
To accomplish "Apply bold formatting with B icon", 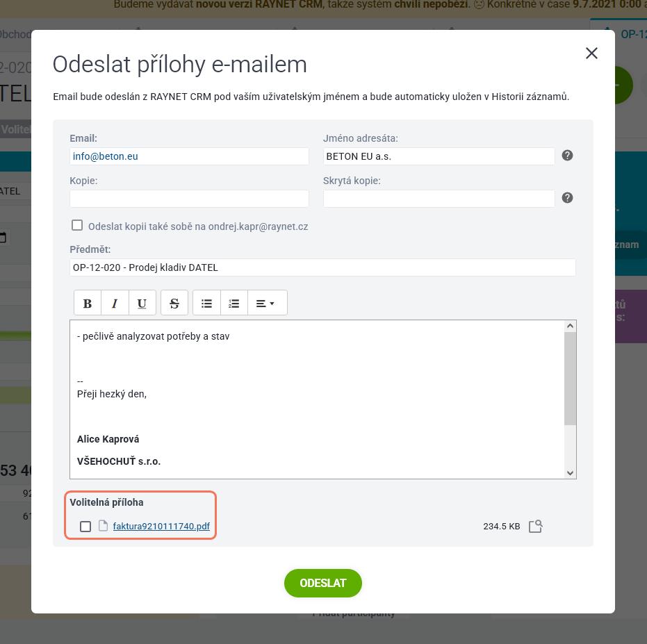I will click(x=88, y=303).
